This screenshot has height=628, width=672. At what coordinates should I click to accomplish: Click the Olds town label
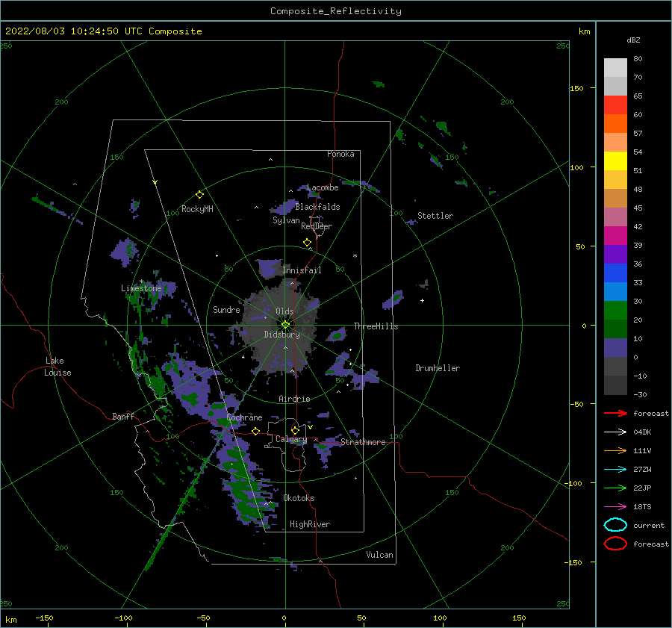284,311
